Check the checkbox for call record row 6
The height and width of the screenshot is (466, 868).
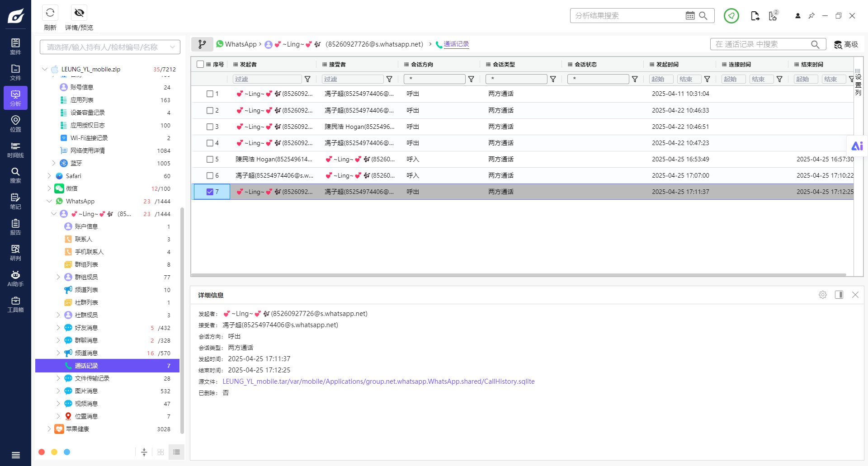click(210, 175)
